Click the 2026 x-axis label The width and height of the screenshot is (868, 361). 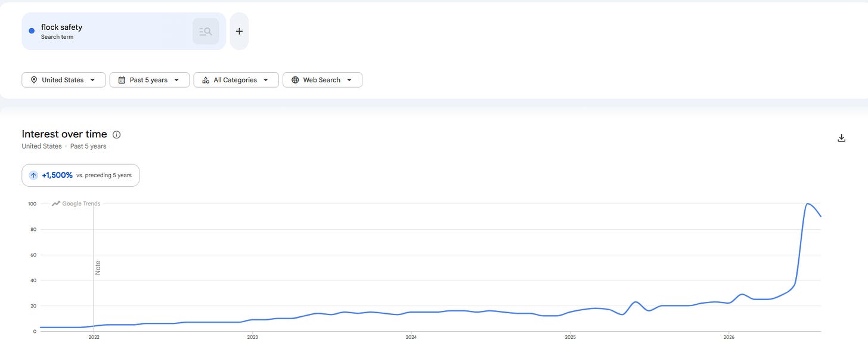coord(728,337)
